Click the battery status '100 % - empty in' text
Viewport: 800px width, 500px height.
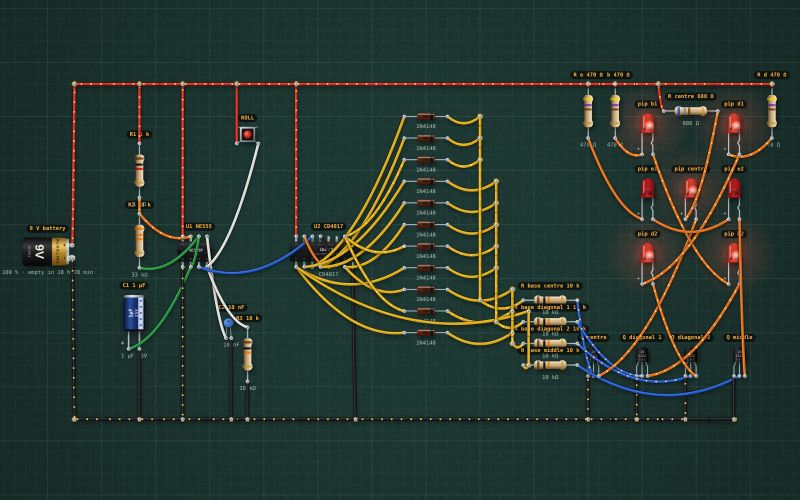coord(47,272)
